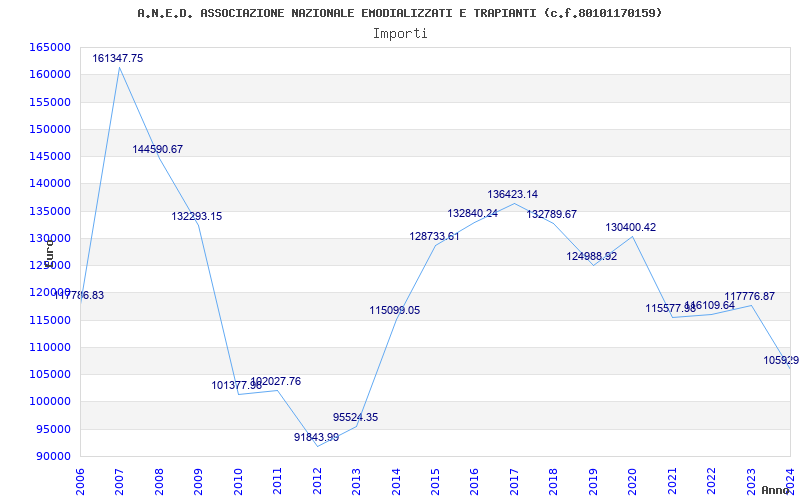Click the x-axis year 2012
This screenshot has width=800, height=500.
[x=317, y=481]
